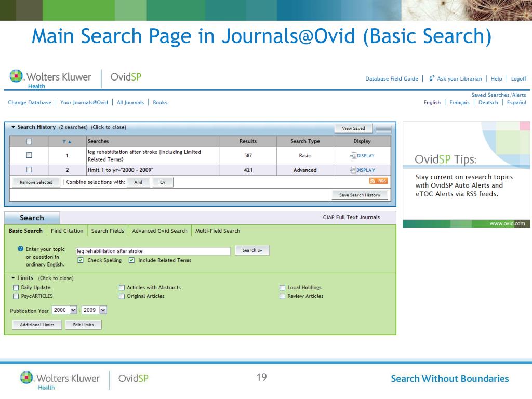Toggle select-all checkbox in Search History header
Image resolution: width=532 pixels, height=399 pixels.
click(x=29, y=141)
